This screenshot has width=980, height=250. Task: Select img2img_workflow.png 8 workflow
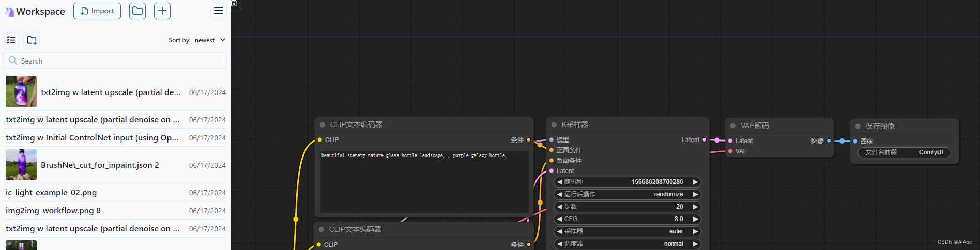pos(53,210)
